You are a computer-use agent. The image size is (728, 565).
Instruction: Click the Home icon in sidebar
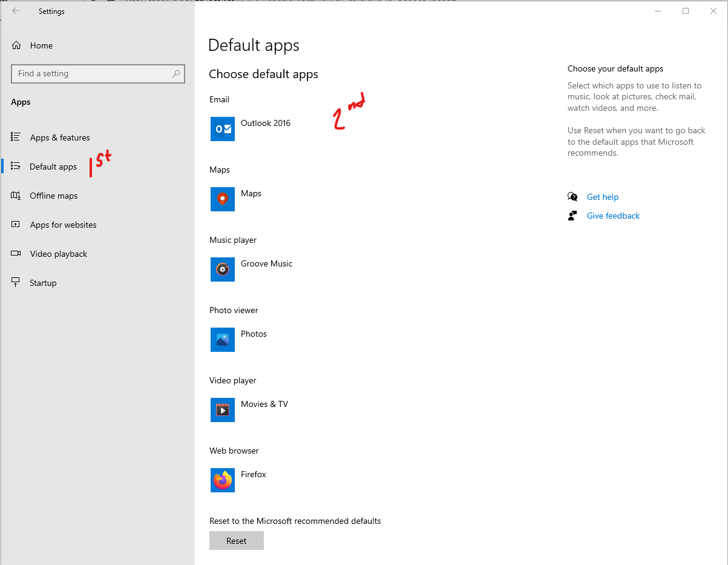[16, 45]
